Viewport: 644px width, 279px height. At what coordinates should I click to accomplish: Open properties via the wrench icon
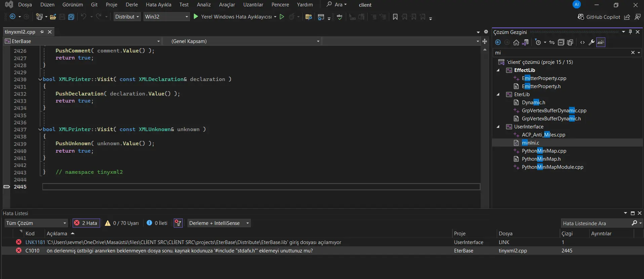click(592, 42)
